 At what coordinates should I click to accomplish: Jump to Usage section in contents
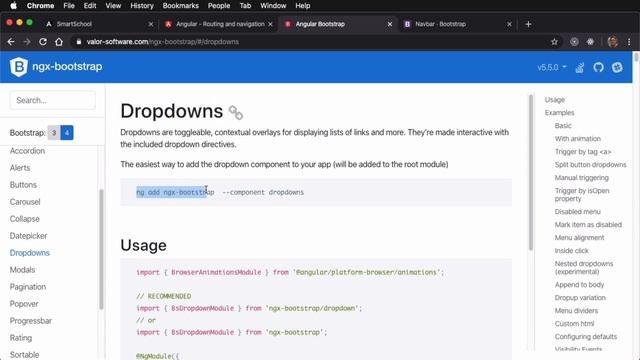click(555, 100)
